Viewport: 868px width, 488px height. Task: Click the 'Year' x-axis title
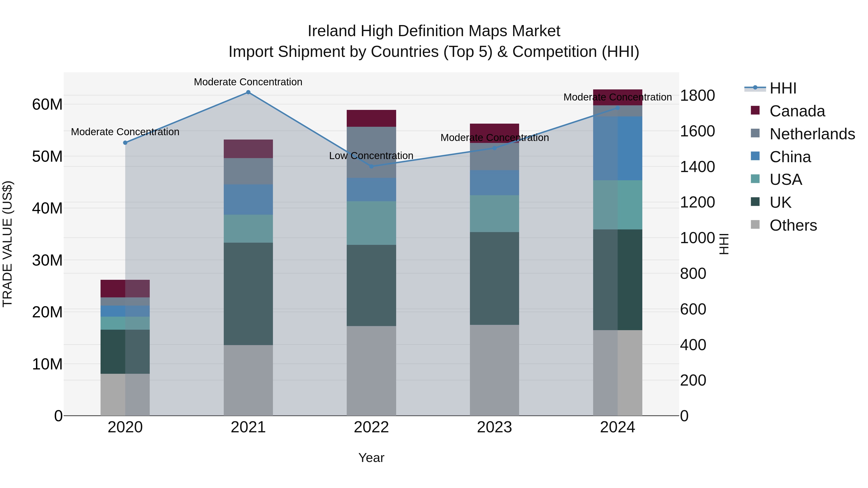(371, 458)
